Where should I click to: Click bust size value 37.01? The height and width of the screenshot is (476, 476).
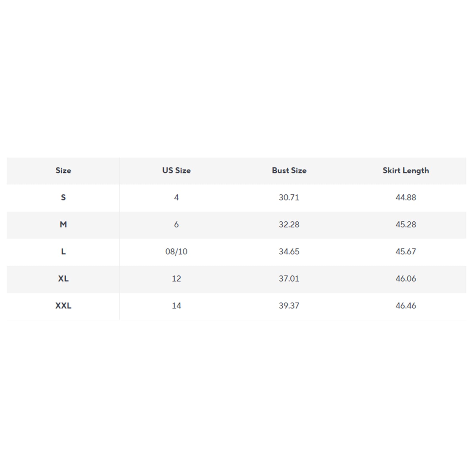coord(289,279)
